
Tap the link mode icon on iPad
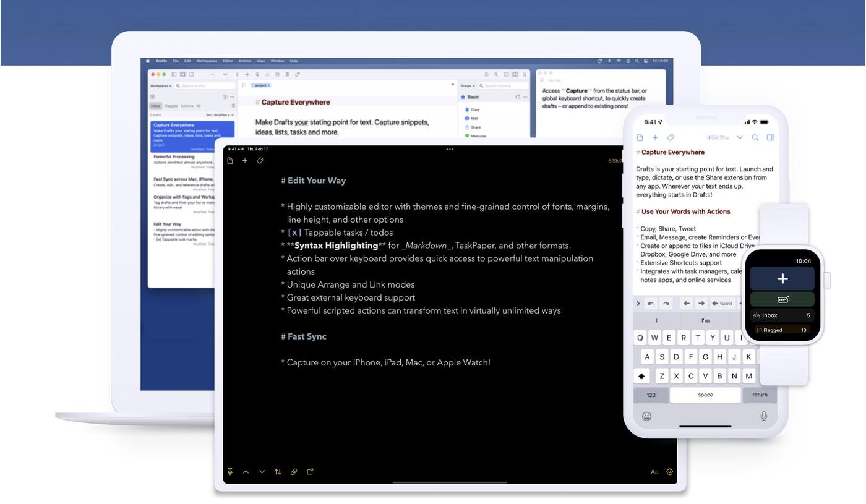coord(294,472)
